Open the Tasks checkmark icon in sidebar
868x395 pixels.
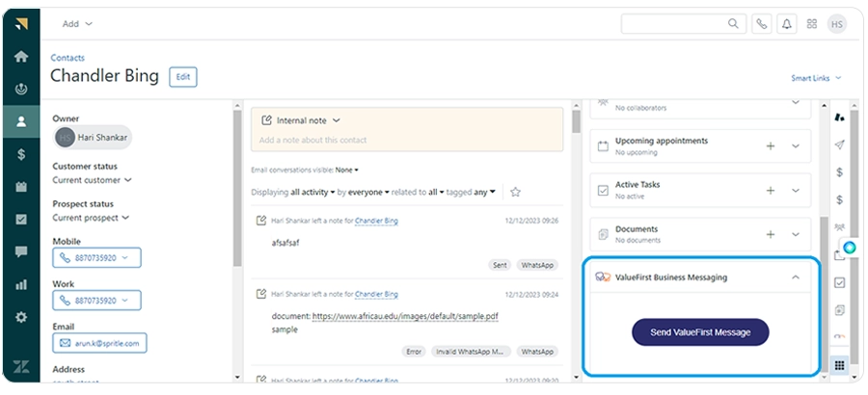[x=21, y=220]
